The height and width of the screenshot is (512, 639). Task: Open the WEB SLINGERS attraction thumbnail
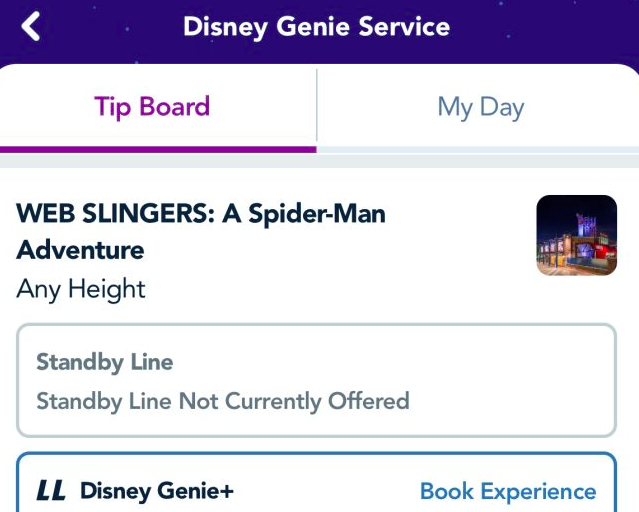pos(576,235)
